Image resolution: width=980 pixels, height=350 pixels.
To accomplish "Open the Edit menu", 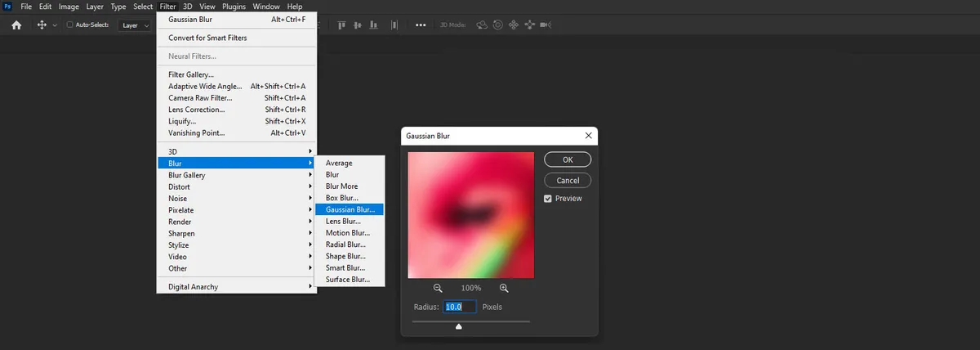I will 46,7.
